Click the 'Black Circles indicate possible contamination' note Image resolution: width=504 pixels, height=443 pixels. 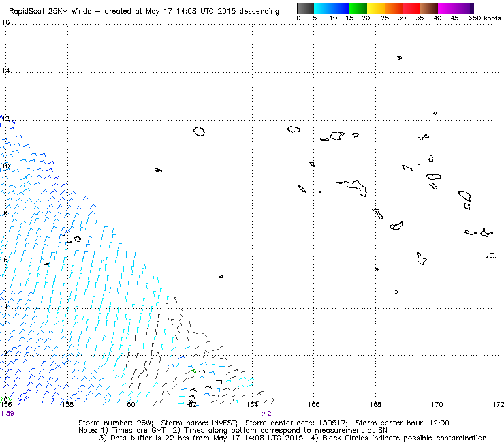tap(405, 438)
